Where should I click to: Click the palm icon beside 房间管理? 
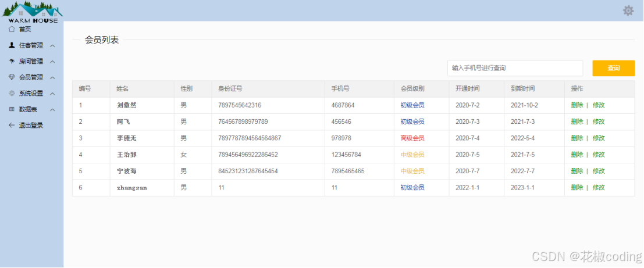[x=12, y=62]
